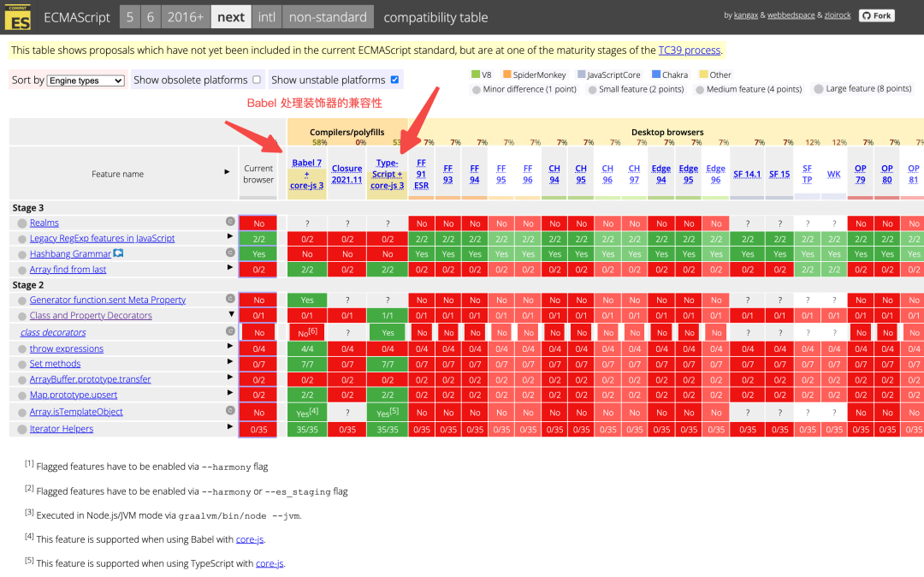Screen dimensions: 924x577
Task: Click the Babel 4/4 cell for throw expressions
Action: click(307, 349)
